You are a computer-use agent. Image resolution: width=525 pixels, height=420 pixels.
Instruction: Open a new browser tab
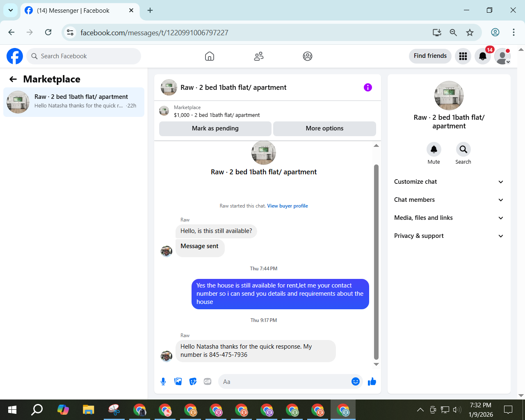[x=150, y=10]
